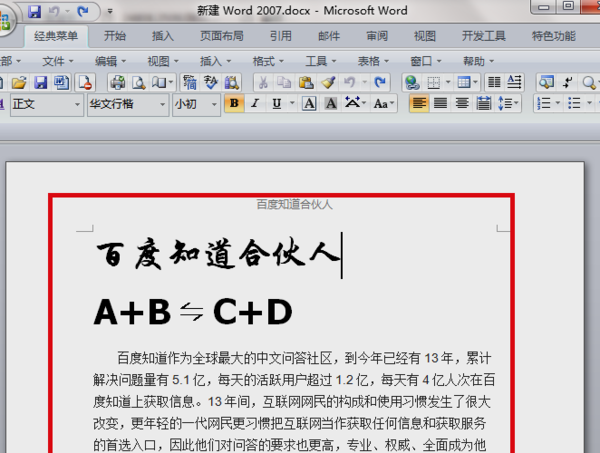Toggle character shading A button
This screenshot has width=600, height=453.
click(331, 103)
